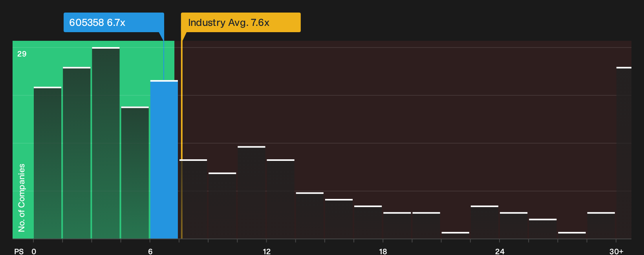Click the x-axis label 0

(34, 251)
